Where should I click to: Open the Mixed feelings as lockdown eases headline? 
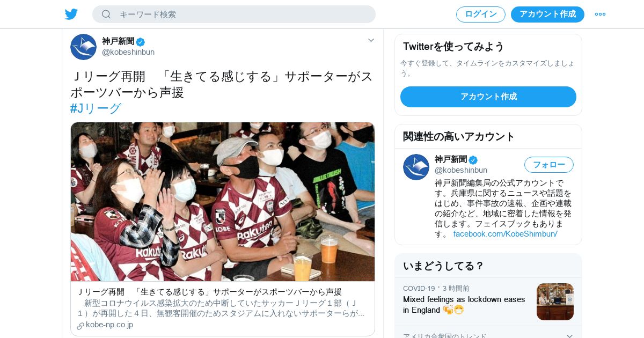coord(464,304)
